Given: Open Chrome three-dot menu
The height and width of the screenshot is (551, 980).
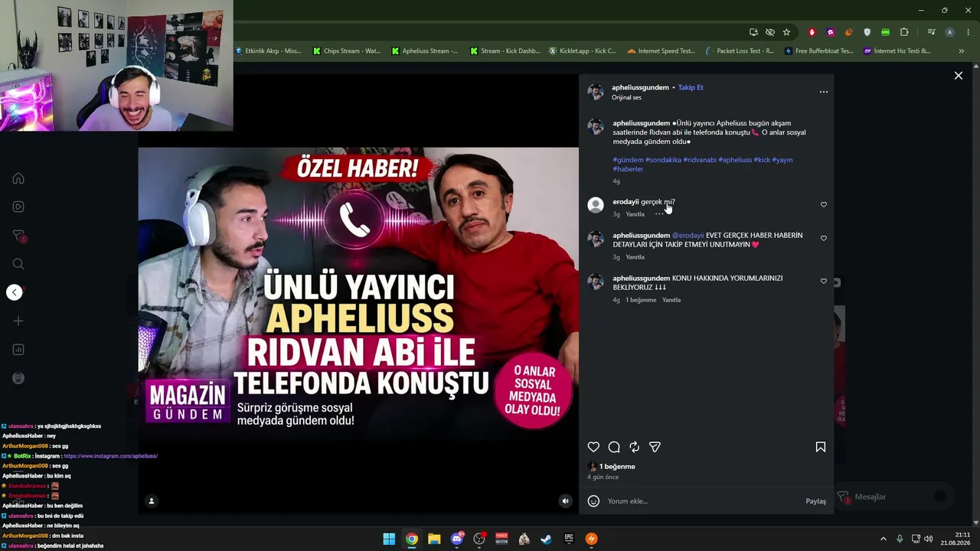Looking at the screenshot, I should (969, 32).
